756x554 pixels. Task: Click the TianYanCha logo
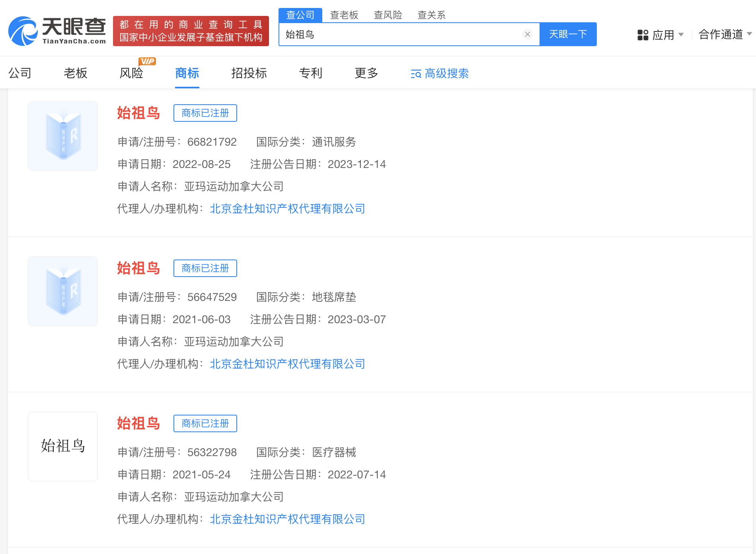point(57,31)
